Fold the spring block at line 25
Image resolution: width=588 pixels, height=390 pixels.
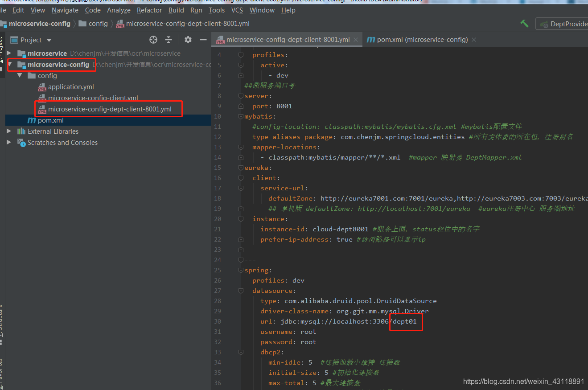pos(241,270)
